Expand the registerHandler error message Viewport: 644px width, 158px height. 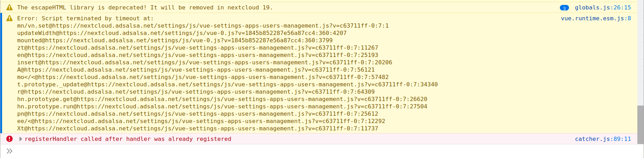point(21,139)
